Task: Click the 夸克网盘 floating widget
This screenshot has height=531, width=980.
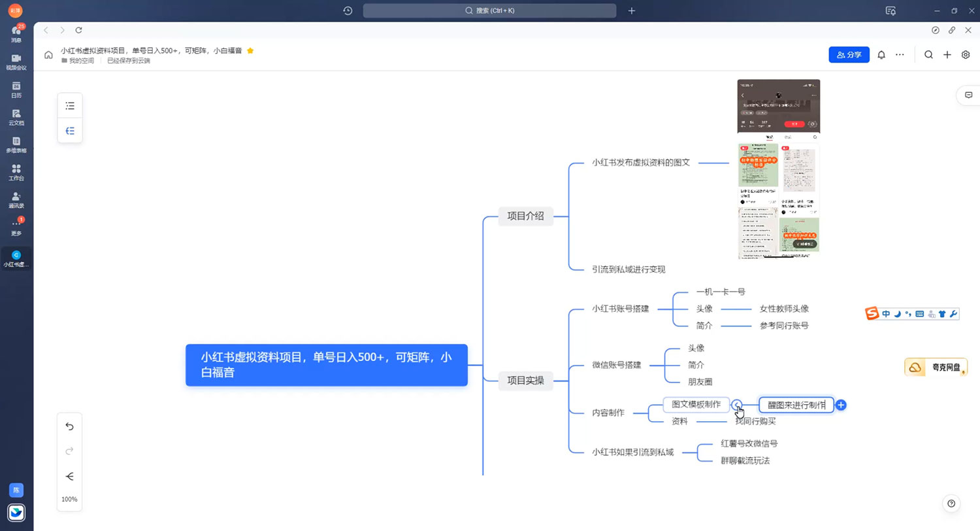Action: pos(936,367)
